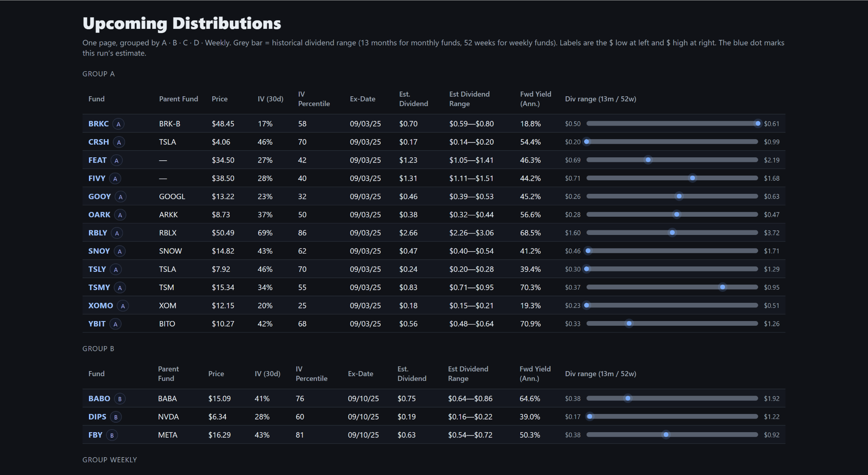The image size is (868, 475).
Task: Open the GOOY fund link
Action: (x=100, y=197)
